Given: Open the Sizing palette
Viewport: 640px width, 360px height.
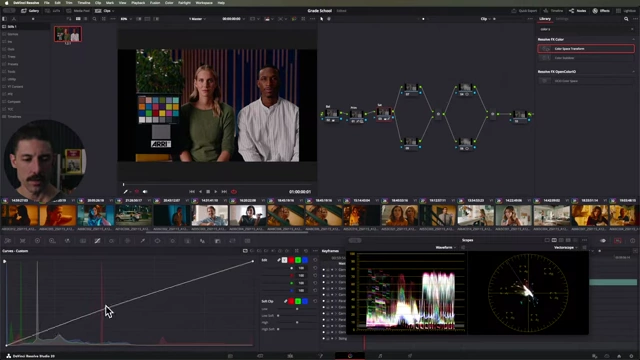Looking at the screenshot, I should click(x=232, y=241).
